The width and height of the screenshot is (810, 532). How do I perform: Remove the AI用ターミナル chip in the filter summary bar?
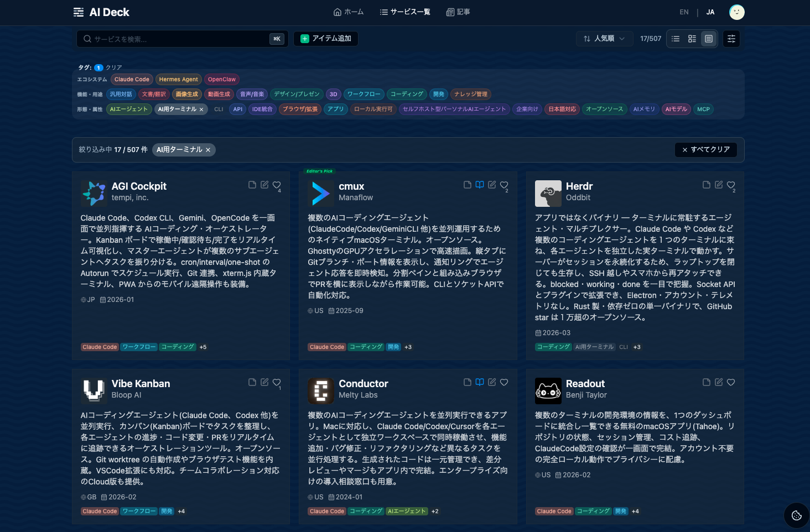click(x=208, y=150)
